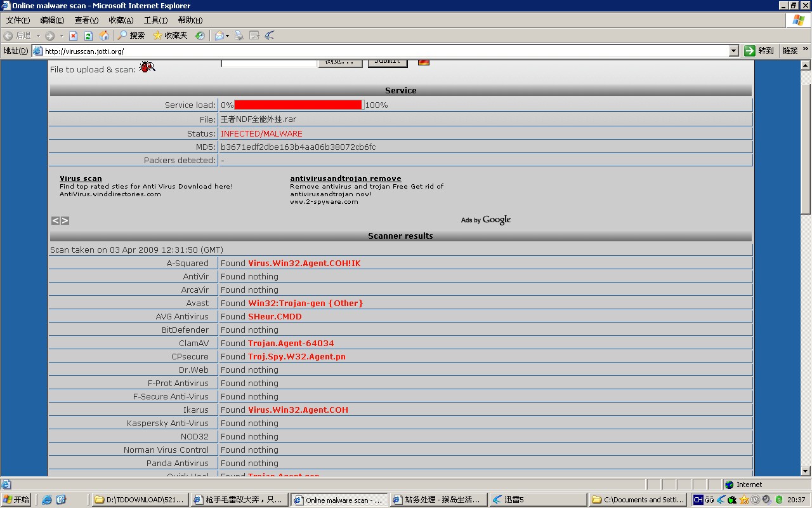812x508 pixels.
Task: Open the 编辑(E) menu
Action: point(52,20)
